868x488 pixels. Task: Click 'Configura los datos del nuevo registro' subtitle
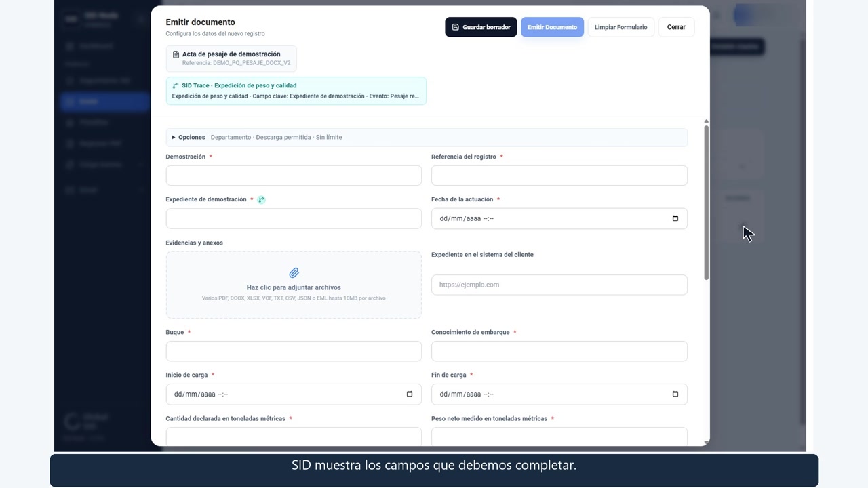pyautogui.click(x=215, y=34)
